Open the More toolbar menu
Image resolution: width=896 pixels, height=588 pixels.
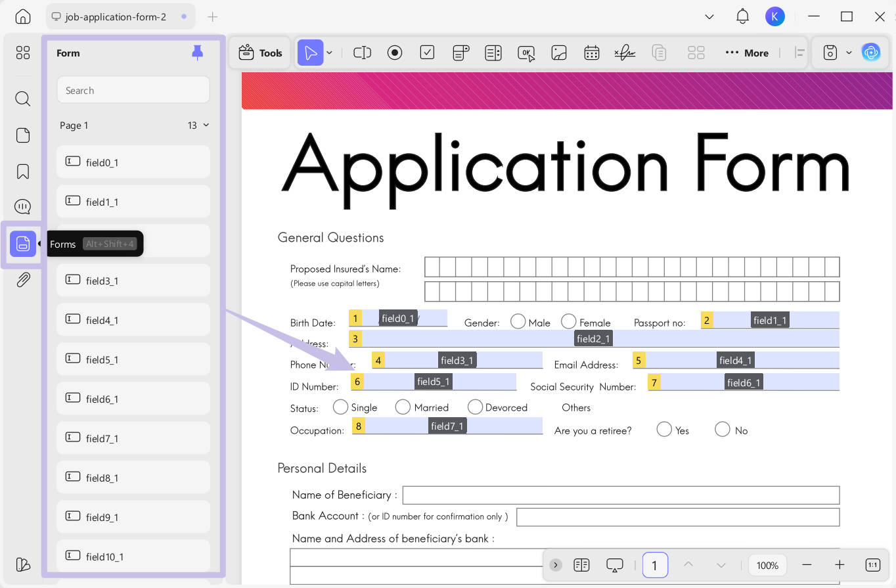coord(747,53)
